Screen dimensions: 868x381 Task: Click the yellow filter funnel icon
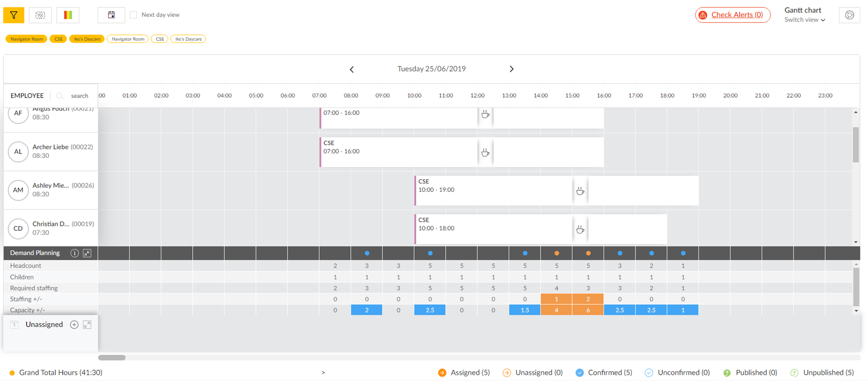click(14, 15)
